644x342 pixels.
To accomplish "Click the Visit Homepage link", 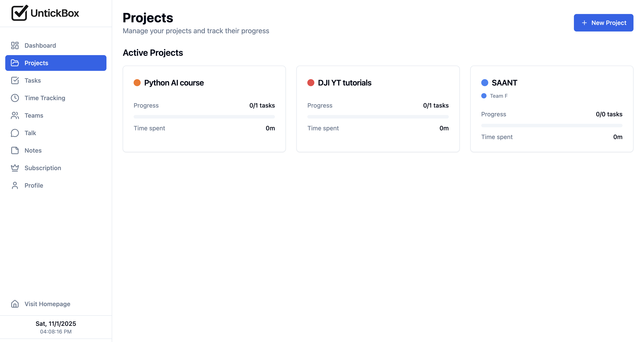I will [x=47, y=304].
